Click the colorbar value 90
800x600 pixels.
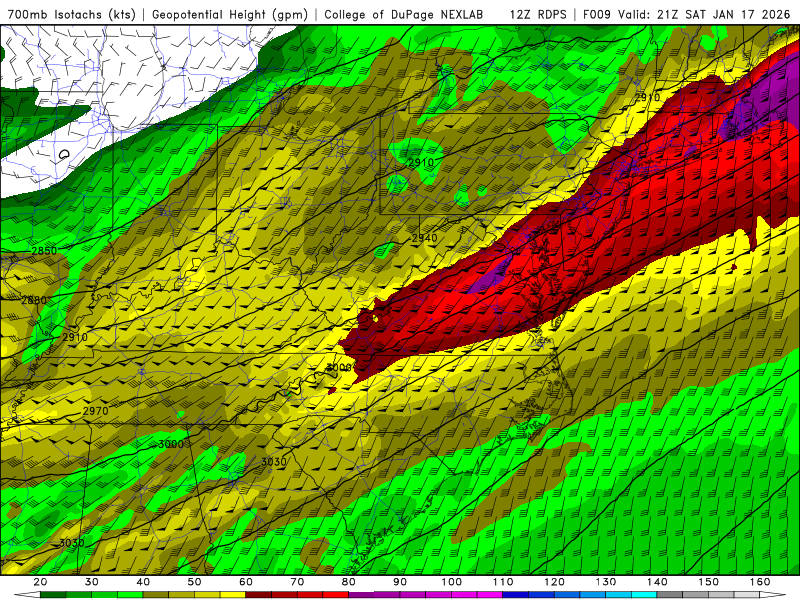coord(400,582)
